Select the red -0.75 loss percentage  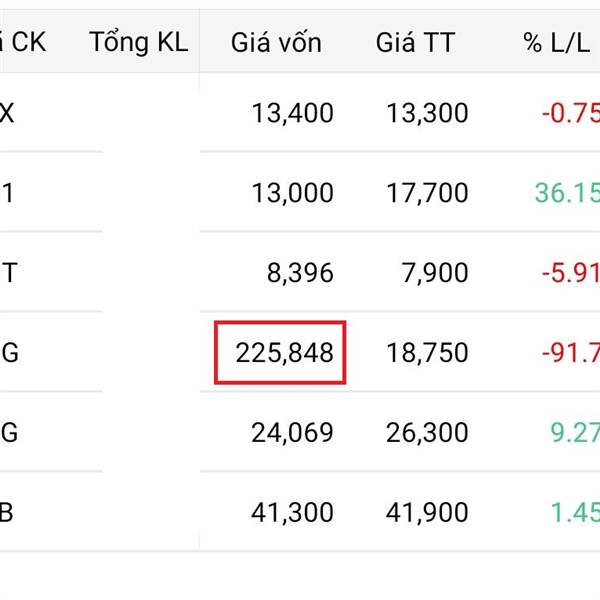tap(570, 113)
